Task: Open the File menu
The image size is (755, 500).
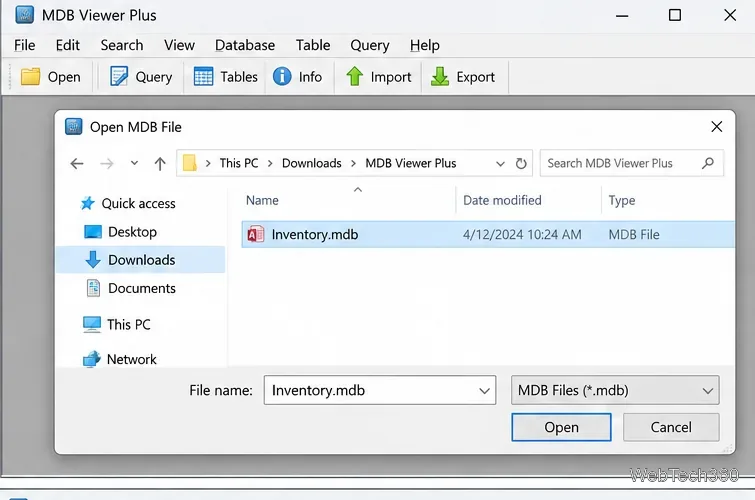Action: [25, 45]
